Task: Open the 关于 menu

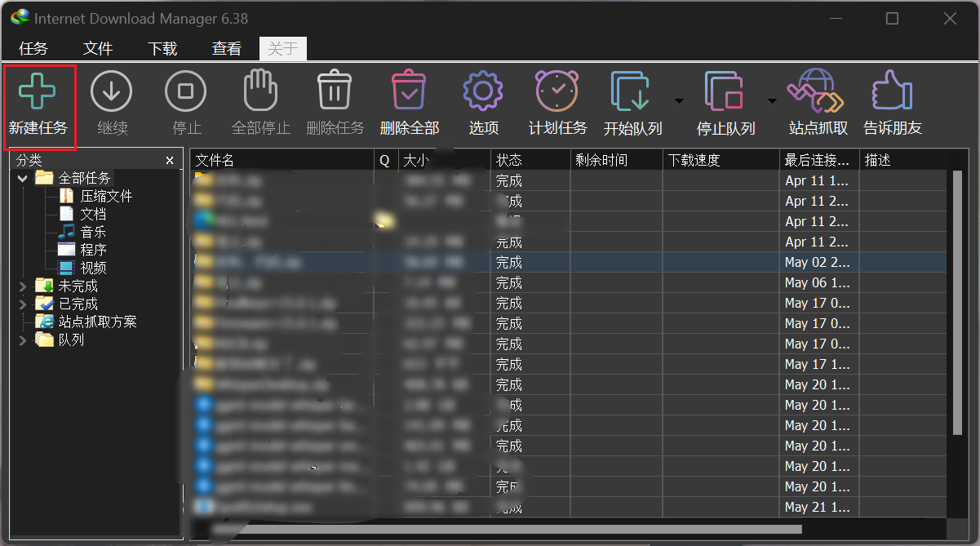Action: tap(283, 49)
